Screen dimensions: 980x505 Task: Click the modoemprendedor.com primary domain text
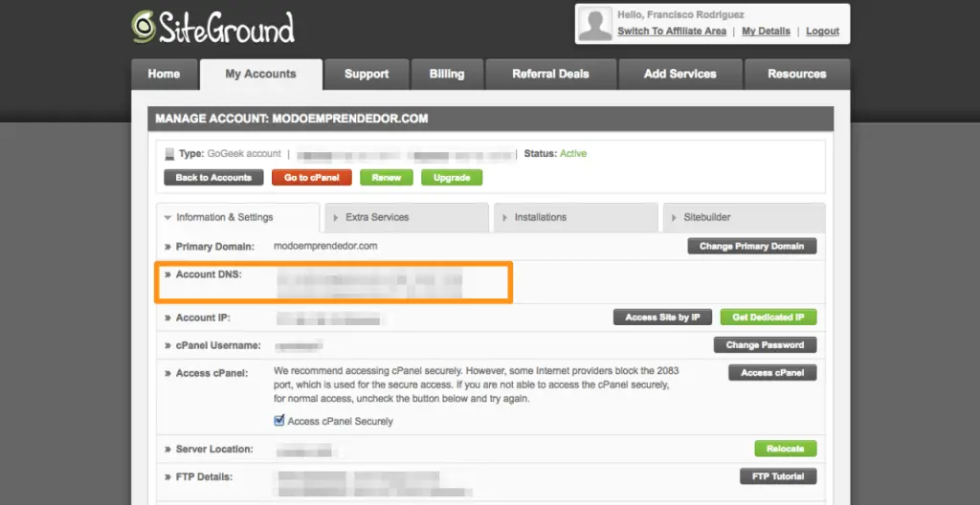click(325, 246)
